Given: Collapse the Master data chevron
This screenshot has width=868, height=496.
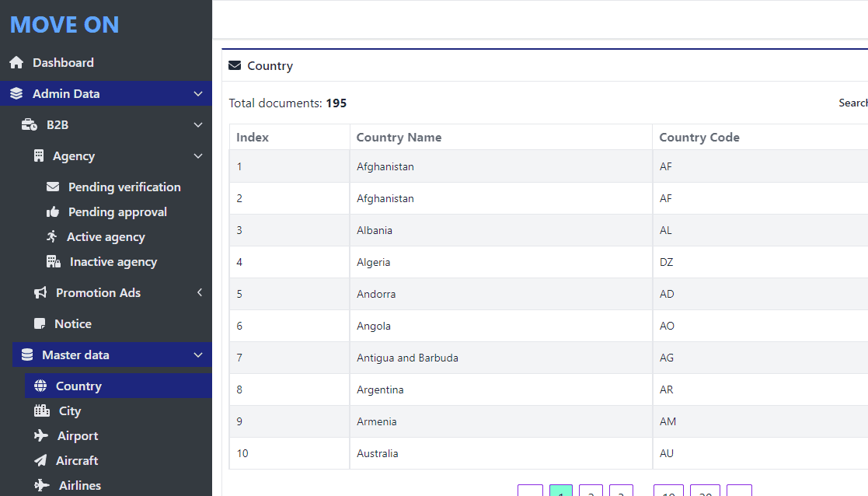Looking at the screenshot, I should [198, 355].
